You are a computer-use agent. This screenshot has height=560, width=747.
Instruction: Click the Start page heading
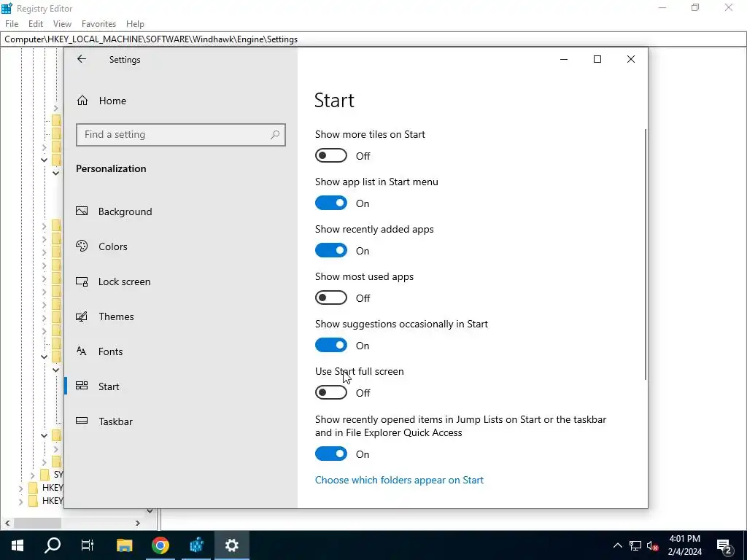point(334,101)
